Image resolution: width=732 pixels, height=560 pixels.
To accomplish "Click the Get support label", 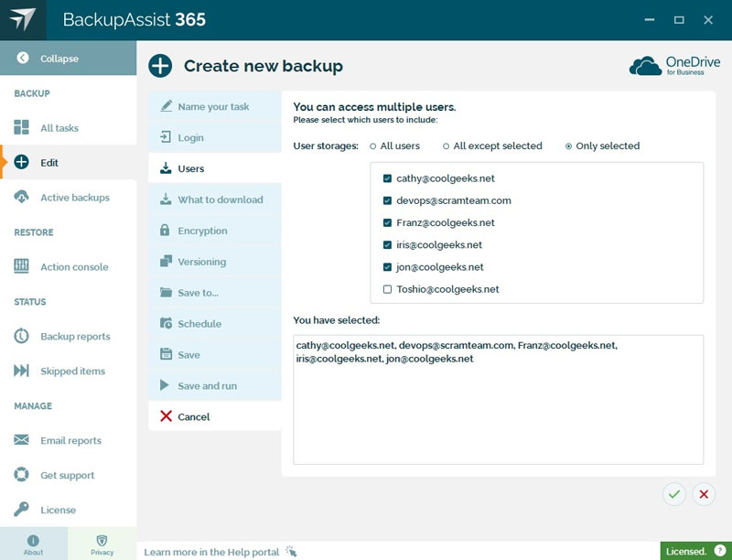I will [x=67, y=475].
